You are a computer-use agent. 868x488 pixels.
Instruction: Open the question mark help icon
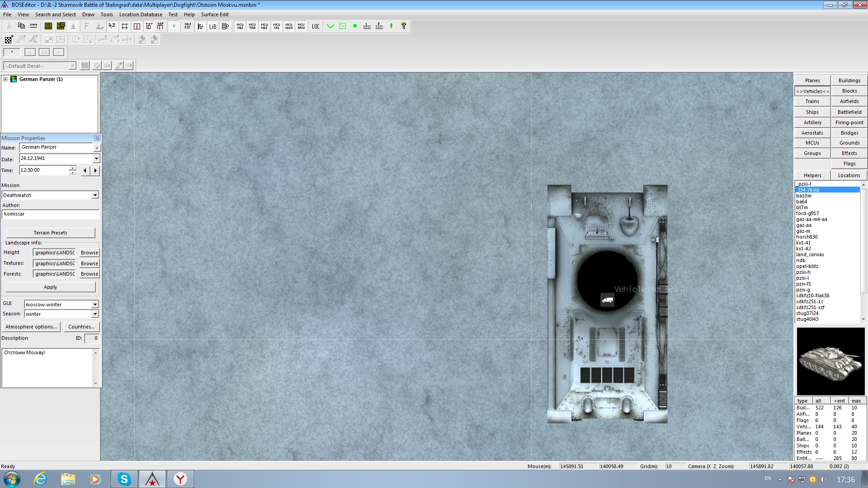click(404, 26)
